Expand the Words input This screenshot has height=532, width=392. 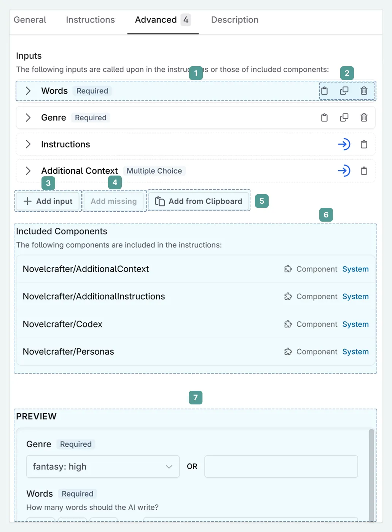[28, 91]
